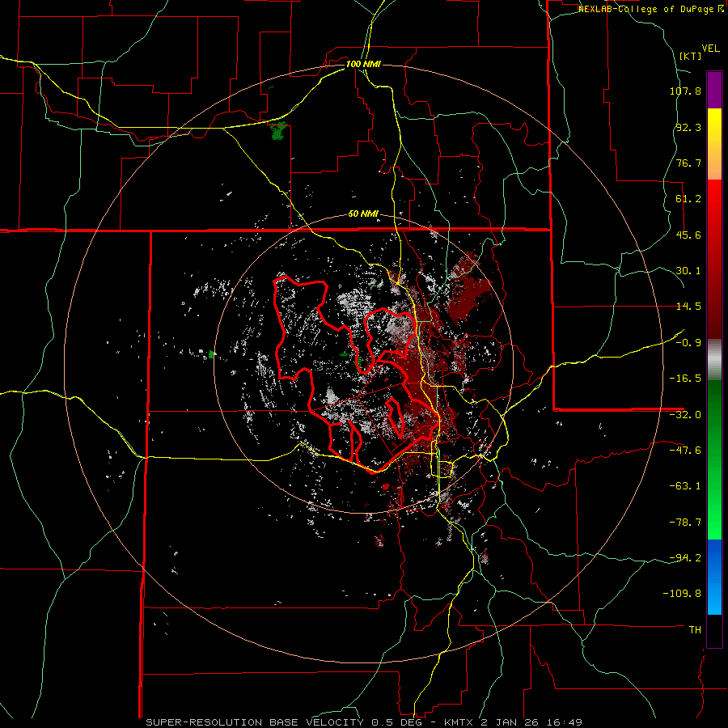Click the 14.5 velocity scale value
728x728 pixels.
[x=688, y=307]
